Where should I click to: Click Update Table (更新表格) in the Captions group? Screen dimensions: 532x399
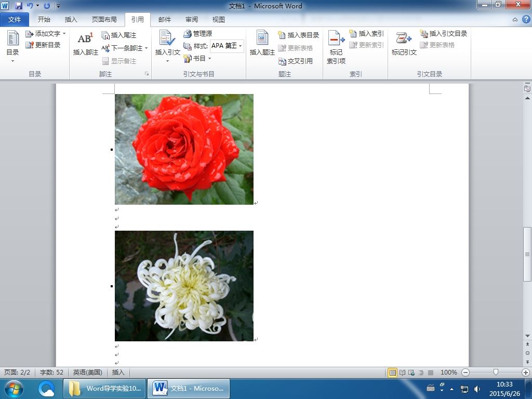[x=295, y=48]
